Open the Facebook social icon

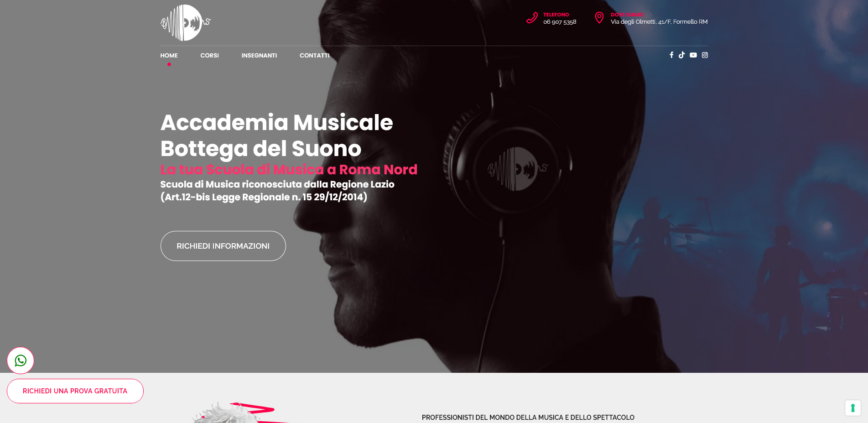(x=671, y=55)
